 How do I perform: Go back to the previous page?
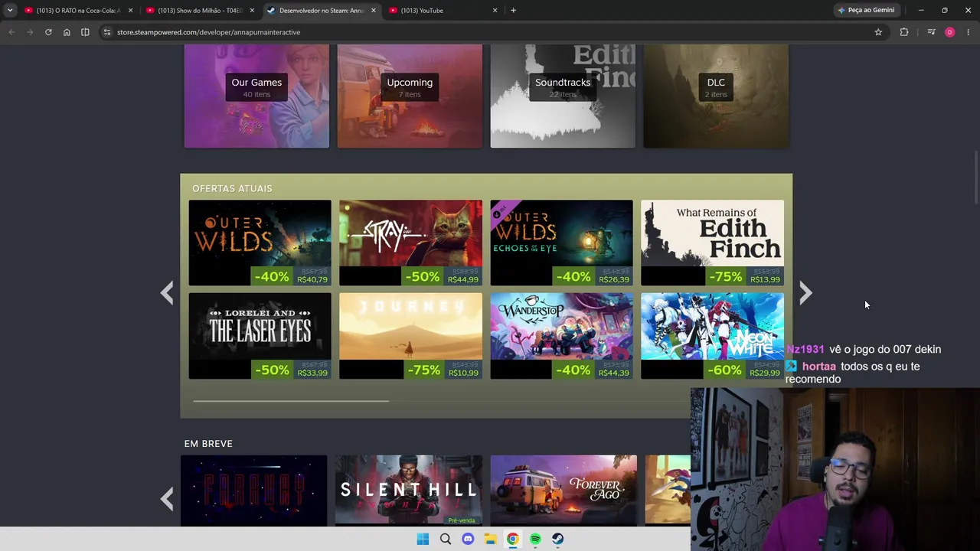pyautogui.click(x=11, y=32)
